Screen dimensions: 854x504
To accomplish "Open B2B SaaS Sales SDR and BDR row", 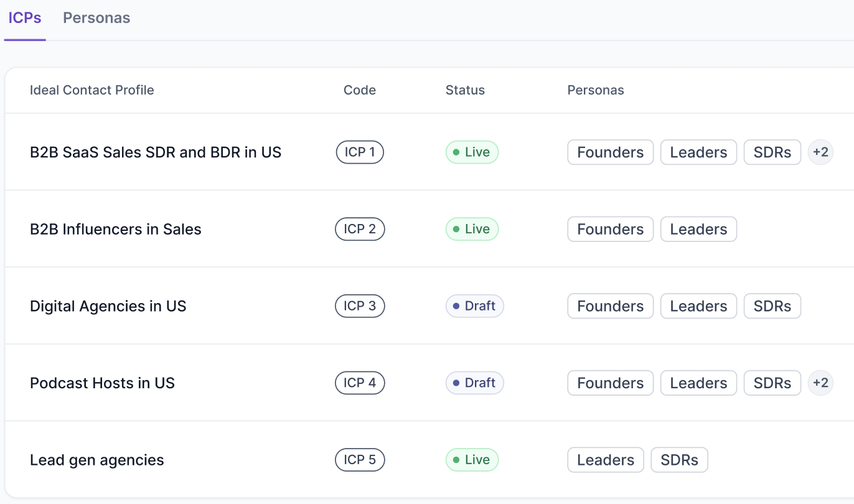I will point(156,152).
